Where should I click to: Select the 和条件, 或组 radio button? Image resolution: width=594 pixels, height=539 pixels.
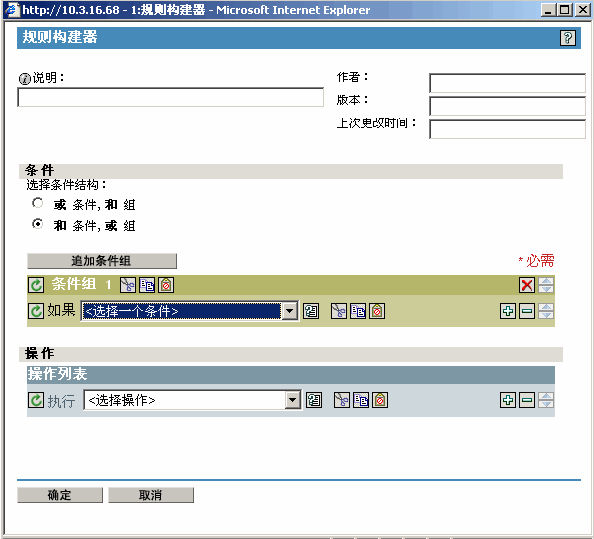pos(38,224)
